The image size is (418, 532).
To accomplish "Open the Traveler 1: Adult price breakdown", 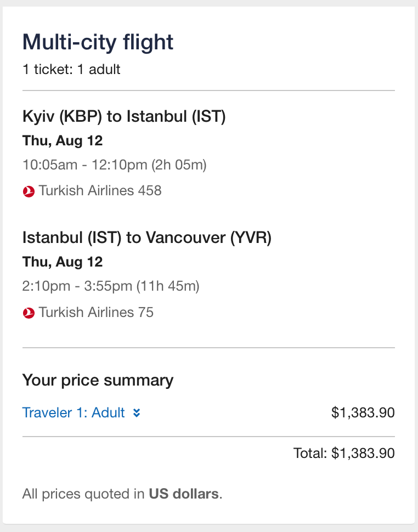I will tap(74, 412).
